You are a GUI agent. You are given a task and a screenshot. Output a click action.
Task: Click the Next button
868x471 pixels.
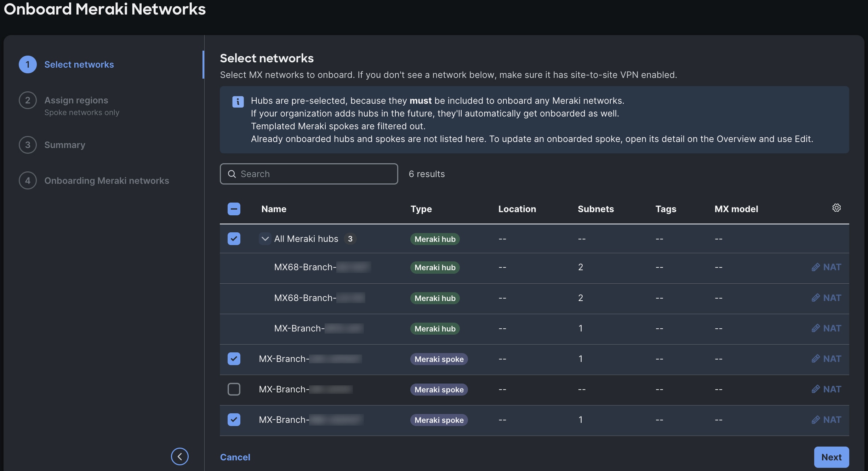tap(831, 457)
